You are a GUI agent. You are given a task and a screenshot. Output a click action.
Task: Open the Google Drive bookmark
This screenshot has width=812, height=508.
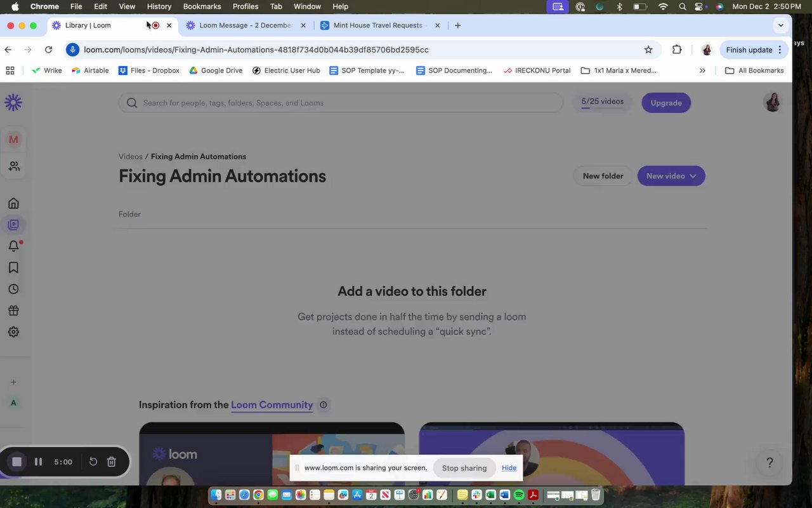(216, 70)
